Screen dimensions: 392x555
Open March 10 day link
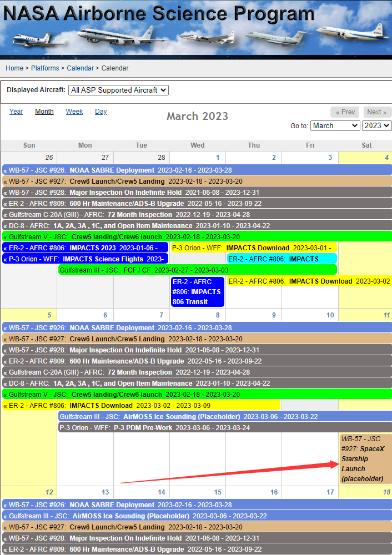330,315
